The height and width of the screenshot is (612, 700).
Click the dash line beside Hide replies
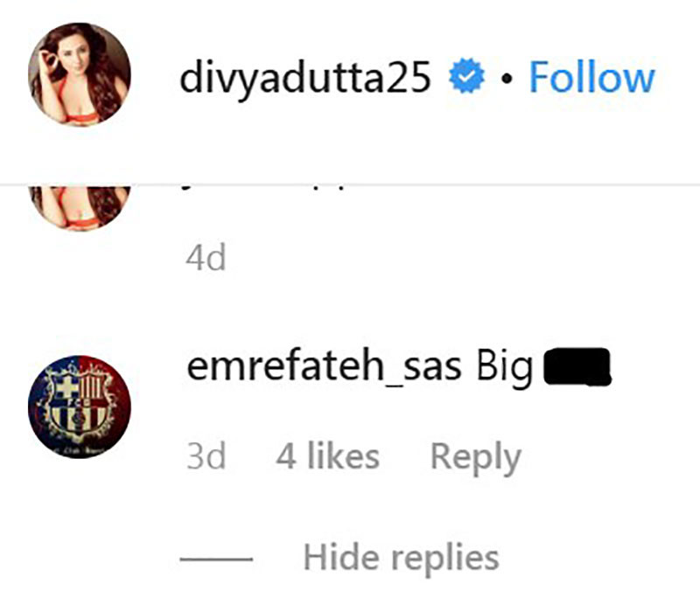(216, 559)
